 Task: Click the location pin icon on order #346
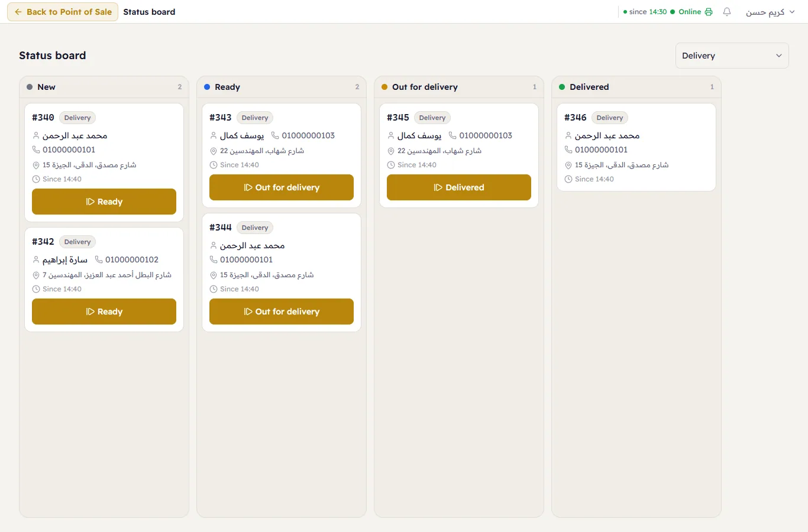568,165
